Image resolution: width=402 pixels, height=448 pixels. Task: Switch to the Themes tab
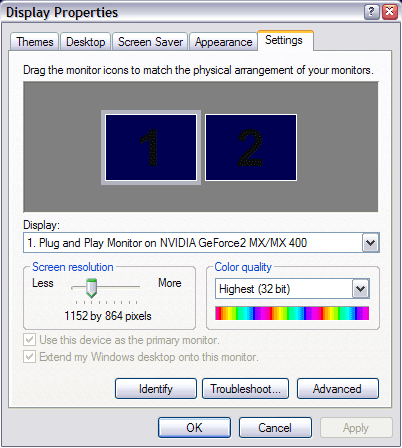35,42
